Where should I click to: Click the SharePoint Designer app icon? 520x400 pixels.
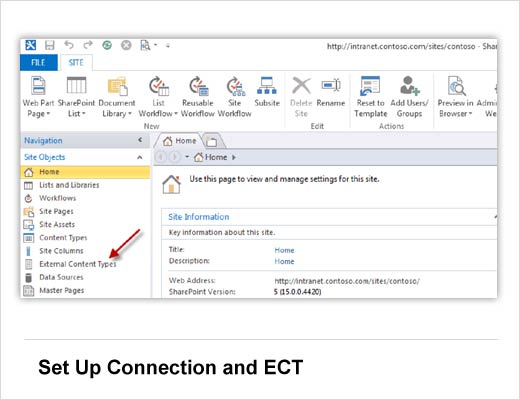[30, 45]
